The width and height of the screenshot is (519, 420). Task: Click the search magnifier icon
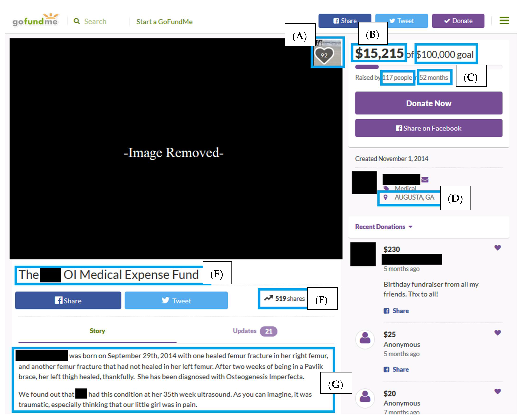[x=77, y=21]
